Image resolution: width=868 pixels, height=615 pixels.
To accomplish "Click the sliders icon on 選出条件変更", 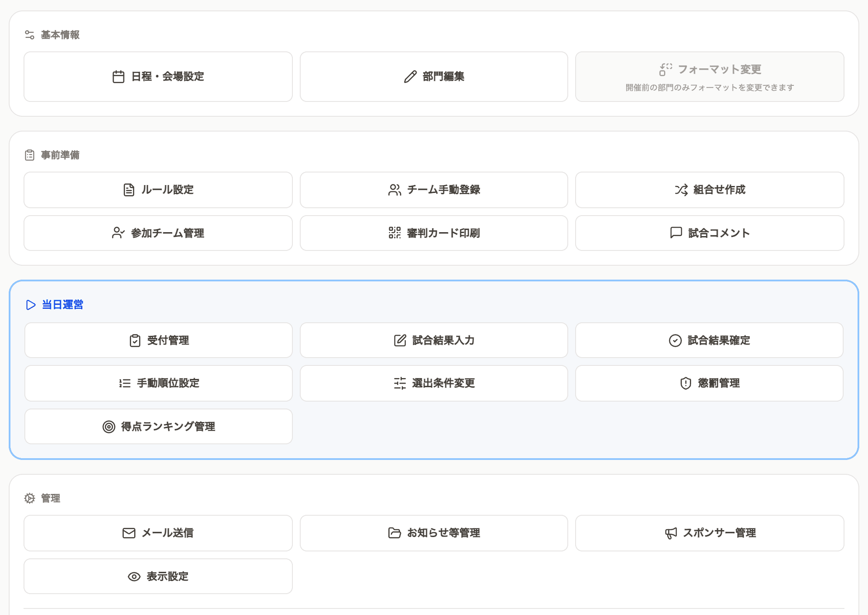I will pyautogui.click(x=400, y=383).
